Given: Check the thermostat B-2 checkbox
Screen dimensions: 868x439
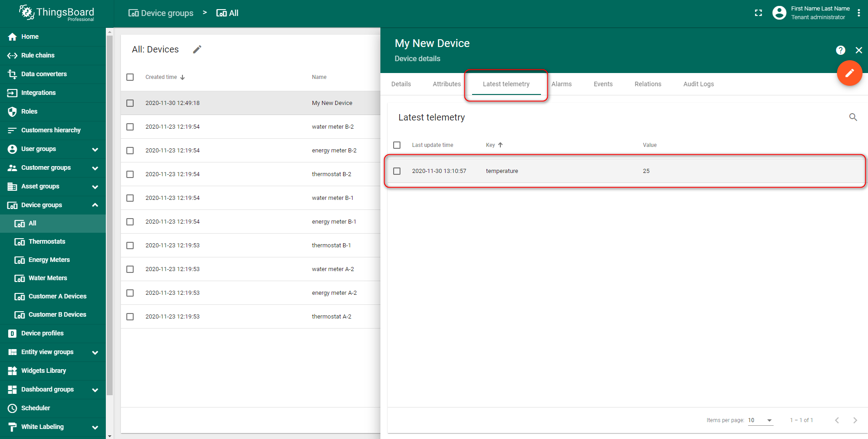Looking at the screenshot, I should pyautogui.click(x=130, y=174).
